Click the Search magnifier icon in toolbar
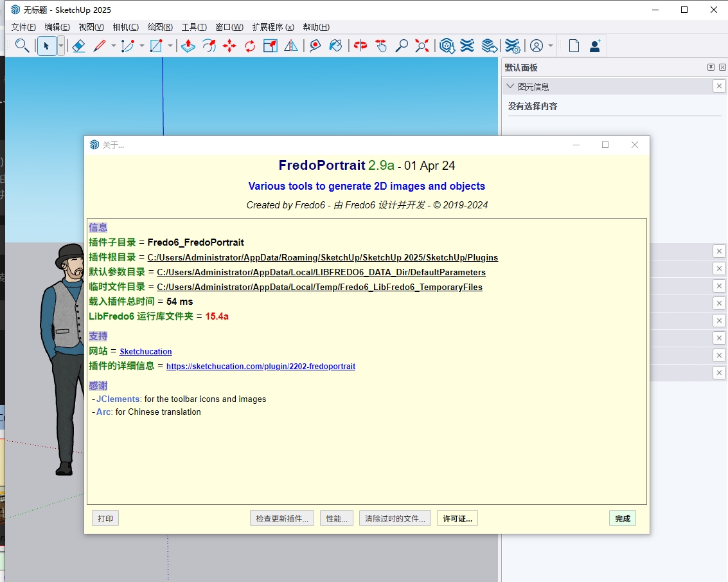This screenshot has width=728, height=582. (x=22, y=46)
